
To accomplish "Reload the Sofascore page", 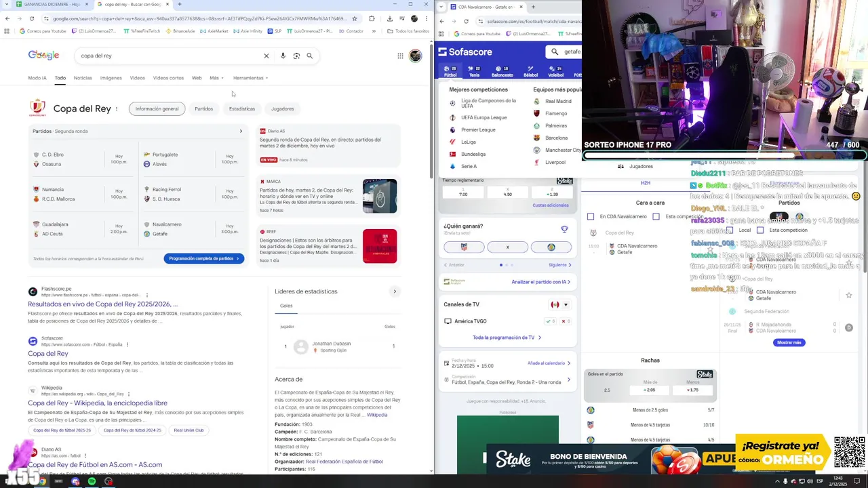I will 466,21.
